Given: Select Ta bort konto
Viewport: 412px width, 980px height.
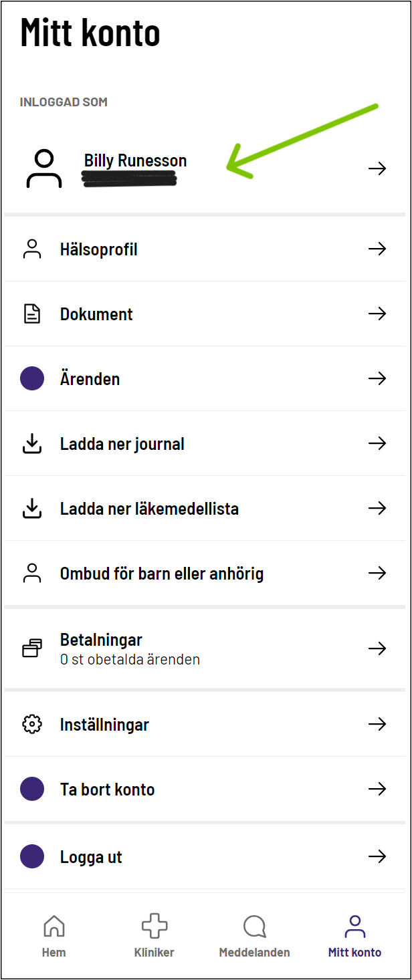Looking at the screenshot, I should pyautogui.click(x=107, y=789).
